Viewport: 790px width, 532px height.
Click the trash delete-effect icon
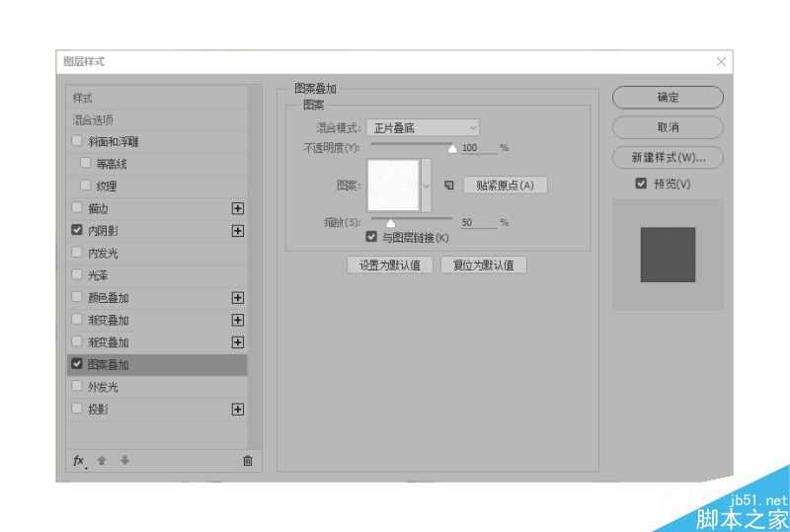click(x=248, y=461)
